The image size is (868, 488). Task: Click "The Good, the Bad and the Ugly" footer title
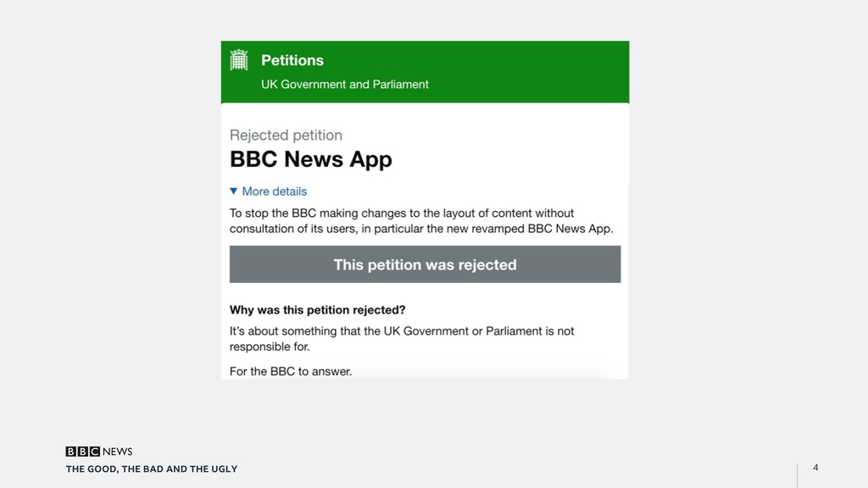tap(152, 469)
